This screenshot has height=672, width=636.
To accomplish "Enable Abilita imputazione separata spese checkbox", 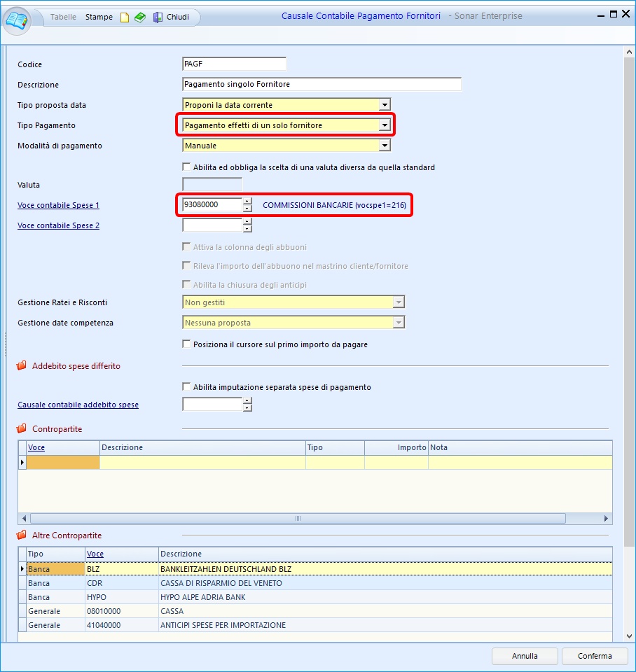I will point(186,387).
